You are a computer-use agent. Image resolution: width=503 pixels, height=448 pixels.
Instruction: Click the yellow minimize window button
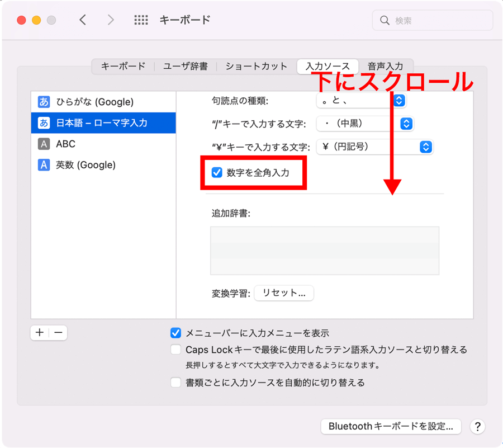click(x=36, y=20)
